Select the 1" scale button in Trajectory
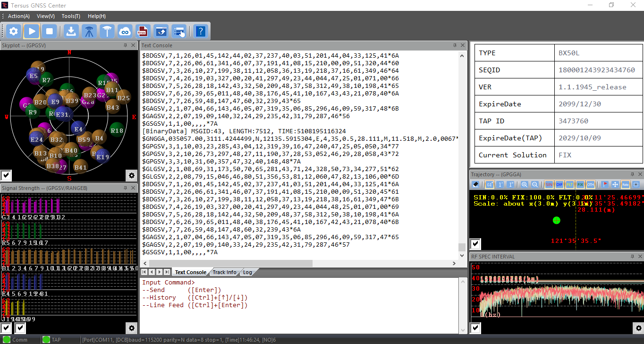Viewport: 644px width, 344px height. (x=510, y=184)
